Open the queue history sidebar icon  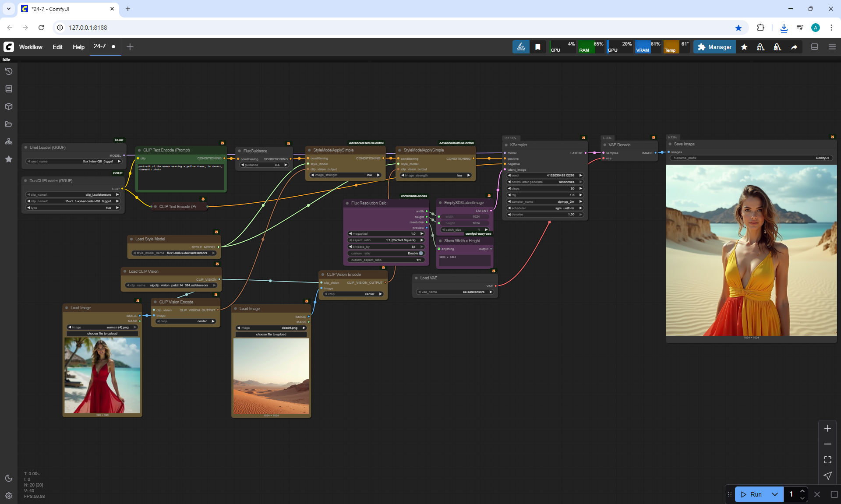pos(8,71)
